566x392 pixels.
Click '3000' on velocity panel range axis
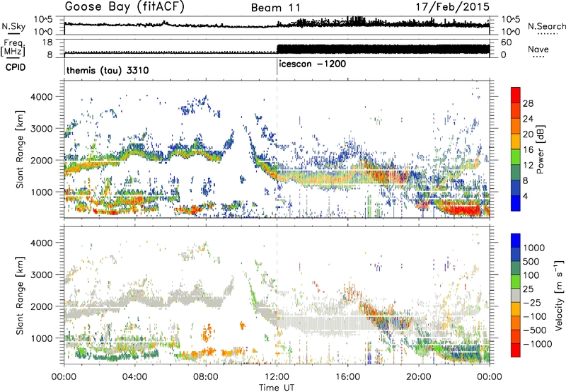(x=41, y=275)
